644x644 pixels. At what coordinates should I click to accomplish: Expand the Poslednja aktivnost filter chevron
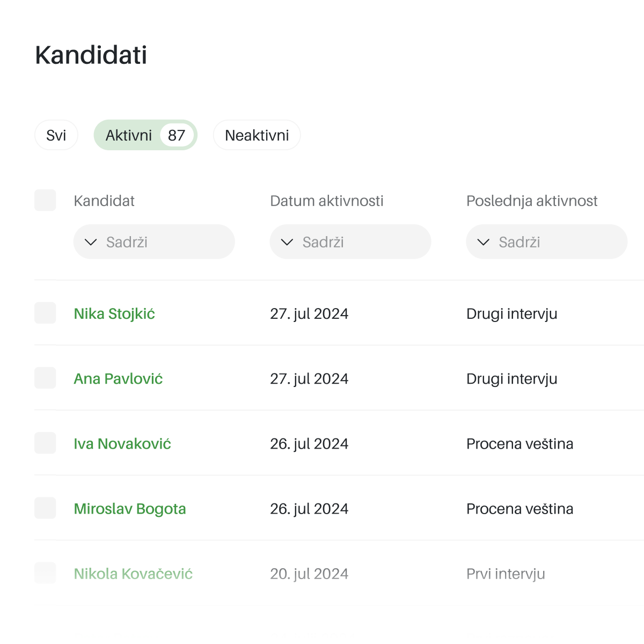(484, 242)
